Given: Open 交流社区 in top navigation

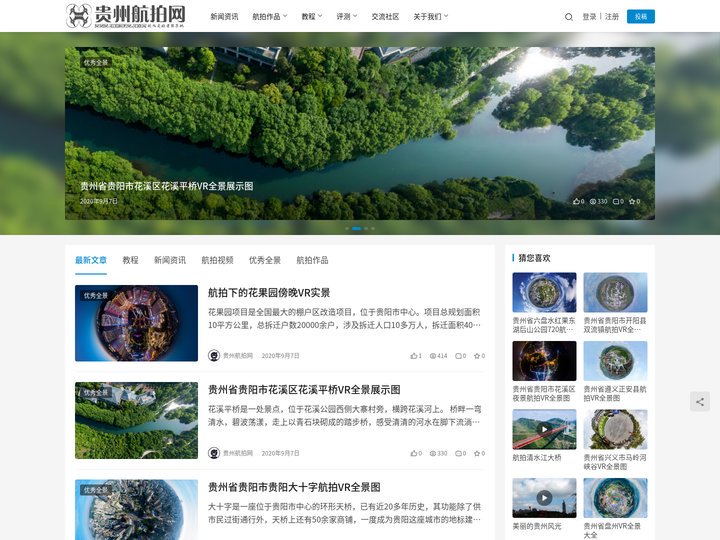Looking at the screenshot, I should coord(385,17).
